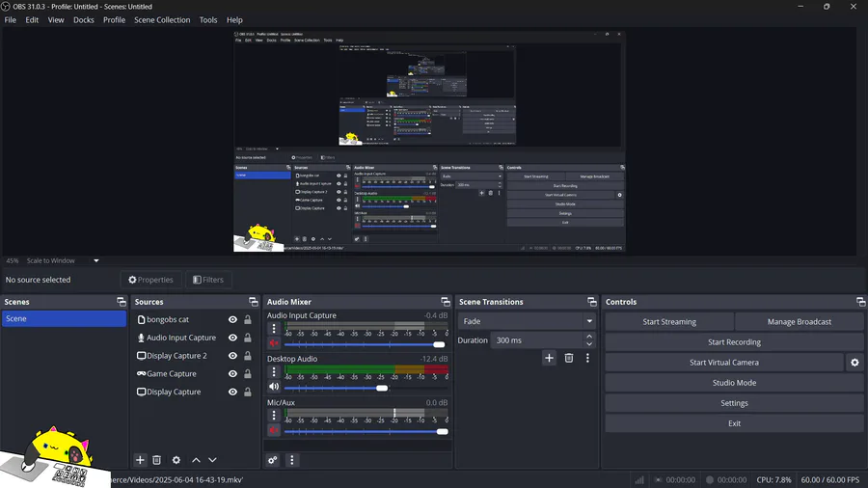Viewport: 868px width, 488px height.
Task: Lock the Display Capture source
Action: (x=248, y=392)
